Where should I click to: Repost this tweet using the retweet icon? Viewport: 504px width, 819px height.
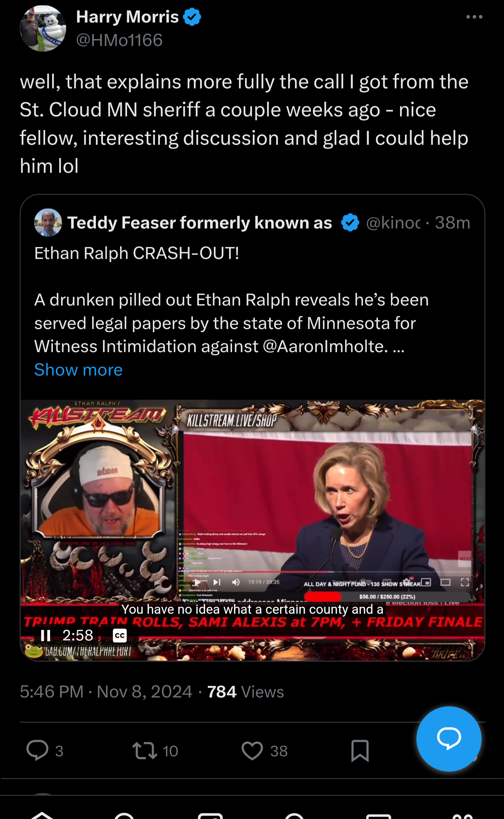(x=145, y=750)
